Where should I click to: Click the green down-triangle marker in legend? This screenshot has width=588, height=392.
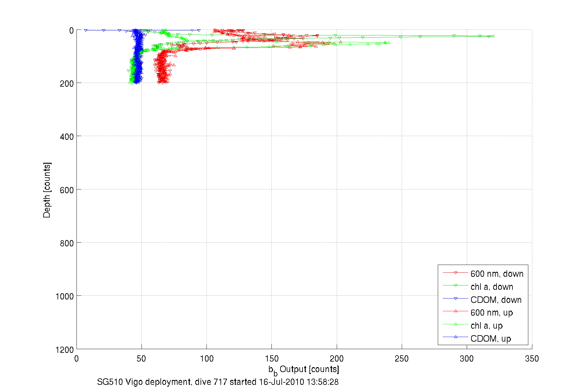(x=456, y=286)
